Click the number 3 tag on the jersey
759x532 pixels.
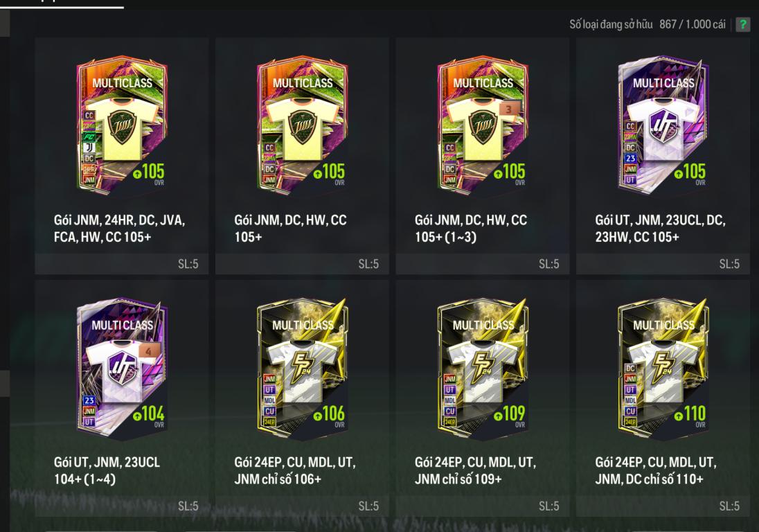pos(509,109)
